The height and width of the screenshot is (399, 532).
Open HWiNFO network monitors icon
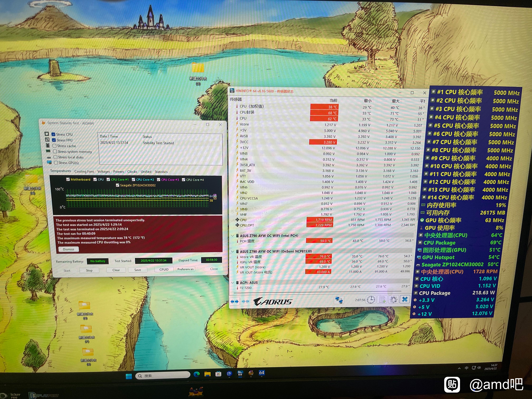pyautogui.click(x=339, y=300)
